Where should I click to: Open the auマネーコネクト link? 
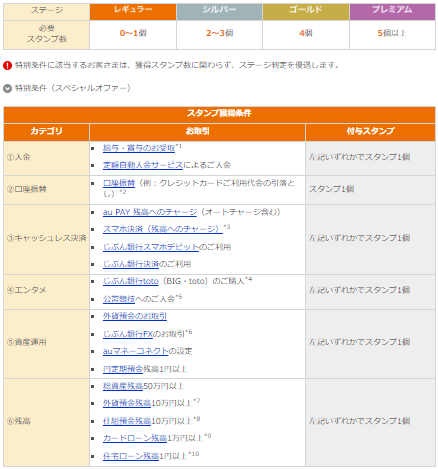point(135,351)
